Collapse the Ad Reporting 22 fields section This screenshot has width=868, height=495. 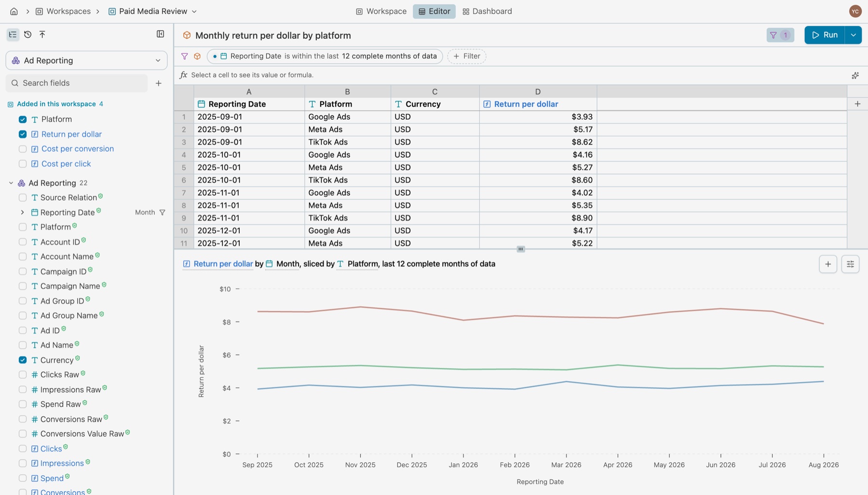click(x=11, y=183)
